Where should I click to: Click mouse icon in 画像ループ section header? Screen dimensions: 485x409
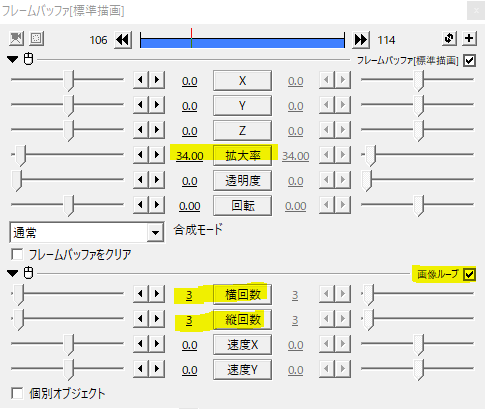(x=28, y=273)
